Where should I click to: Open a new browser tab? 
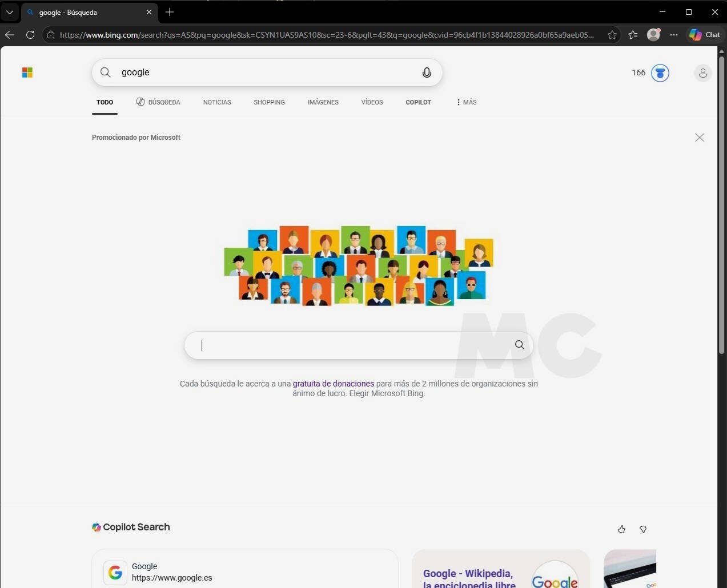point(170,12)
